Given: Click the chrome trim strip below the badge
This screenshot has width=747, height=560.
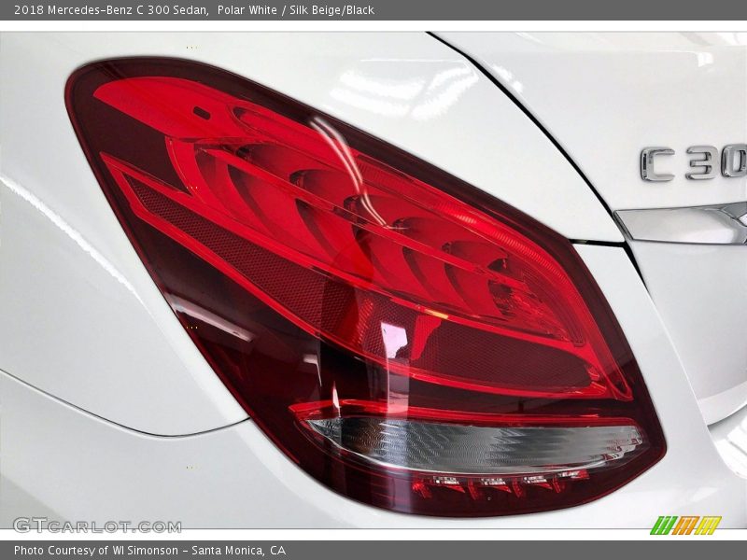Looking at the screenshot, I should (682, 224).
